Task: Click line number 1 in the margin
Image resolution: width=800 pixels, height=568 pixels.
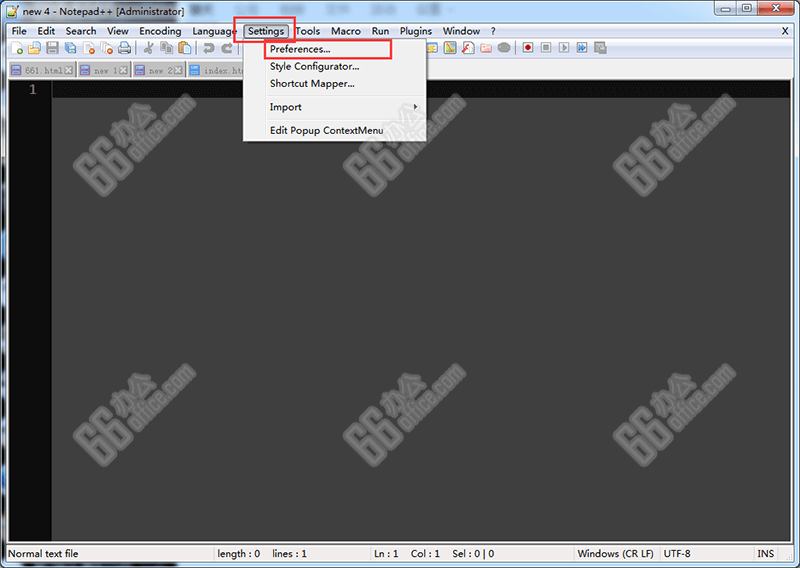Action: coord(33,89)
